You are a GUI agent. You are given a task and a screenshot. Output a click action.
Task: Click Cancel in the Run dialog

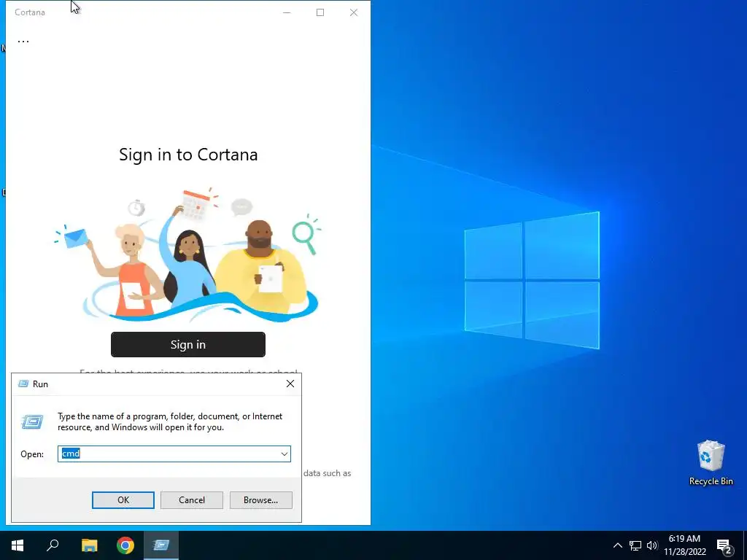[x=192, y=500]
